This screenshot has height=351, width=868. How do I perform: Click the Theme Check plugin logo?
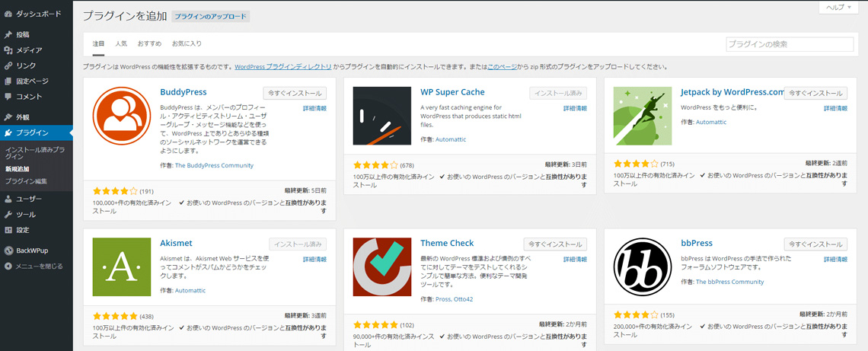[x=382, y=266]
